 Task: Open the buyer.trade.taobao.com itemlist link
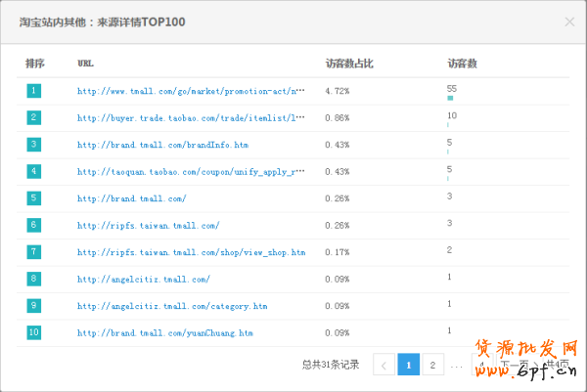point(191,117)
